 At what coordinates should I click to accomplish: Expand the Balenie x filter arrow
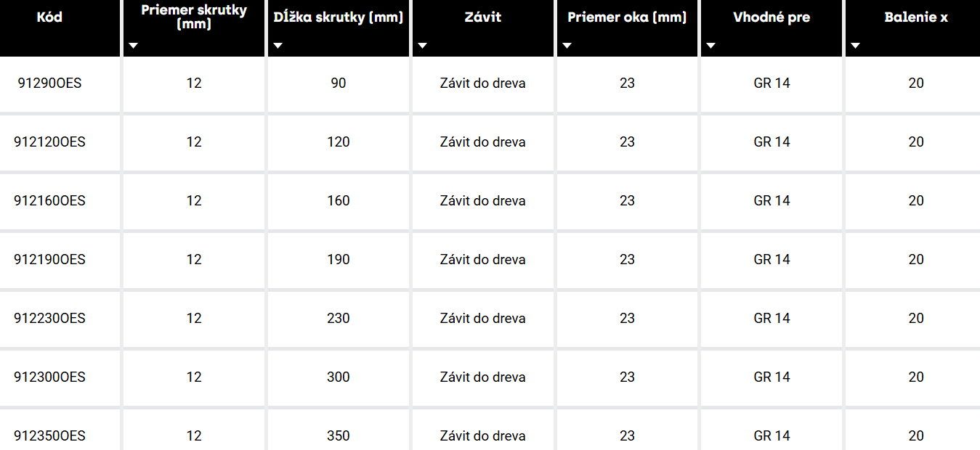click(x=855, y=46)
